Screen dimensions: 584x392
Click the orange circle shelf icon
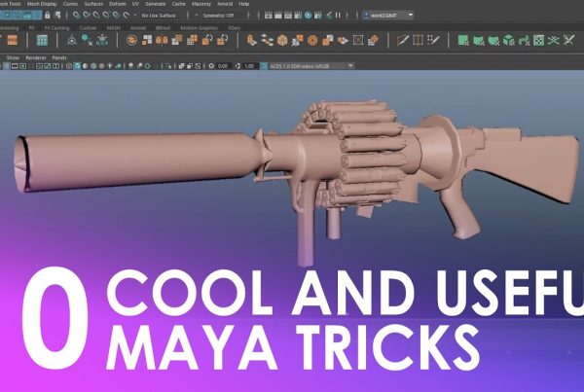click(x=131, y=40)
